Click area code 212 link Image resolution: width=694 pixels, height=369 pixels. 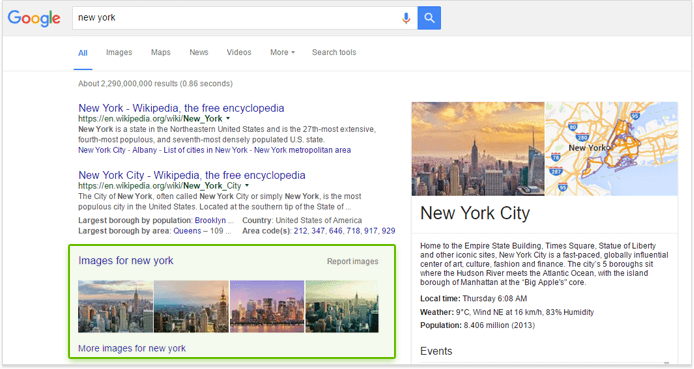point(300,231)
